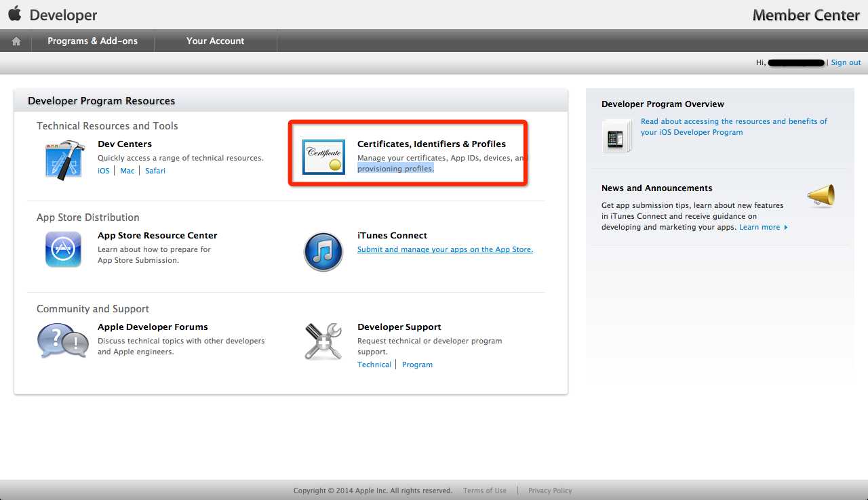Open the Program support link
The width and height of the screenshot is (868, 500).
point(417,364)
